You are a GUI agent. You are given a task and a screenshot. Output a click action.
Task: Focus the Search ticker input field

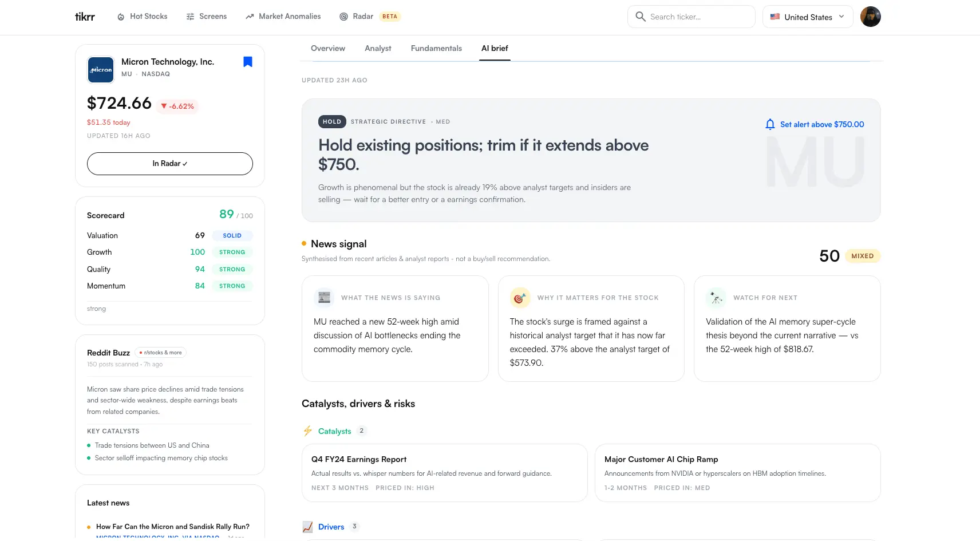[691, 17]
